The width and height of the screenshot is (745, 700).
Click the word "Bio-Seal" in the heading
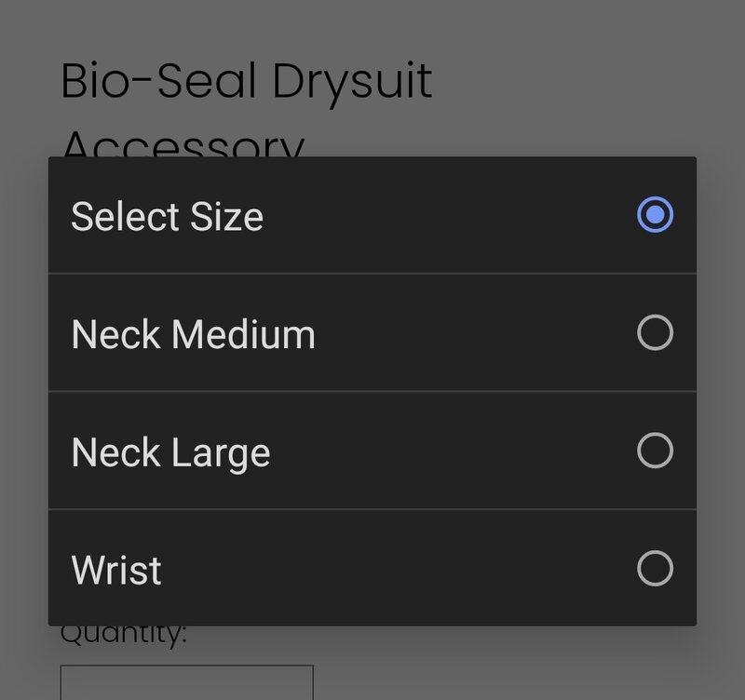point(159,82)
